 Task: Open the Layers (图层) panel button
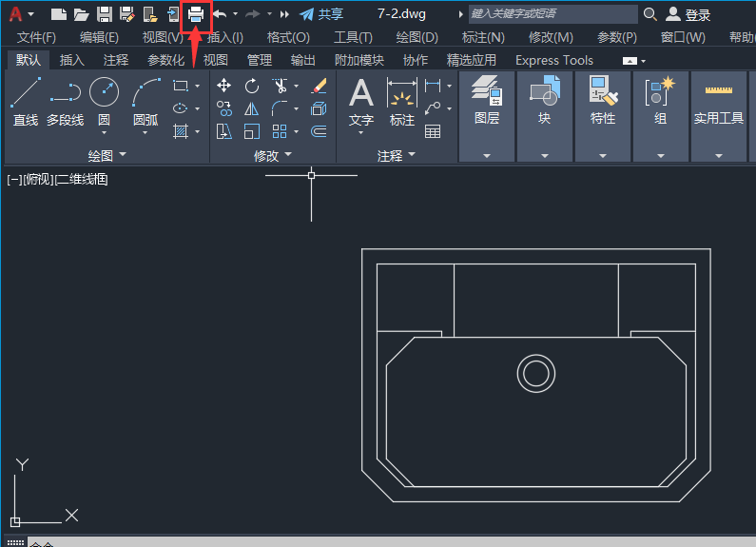487,101
